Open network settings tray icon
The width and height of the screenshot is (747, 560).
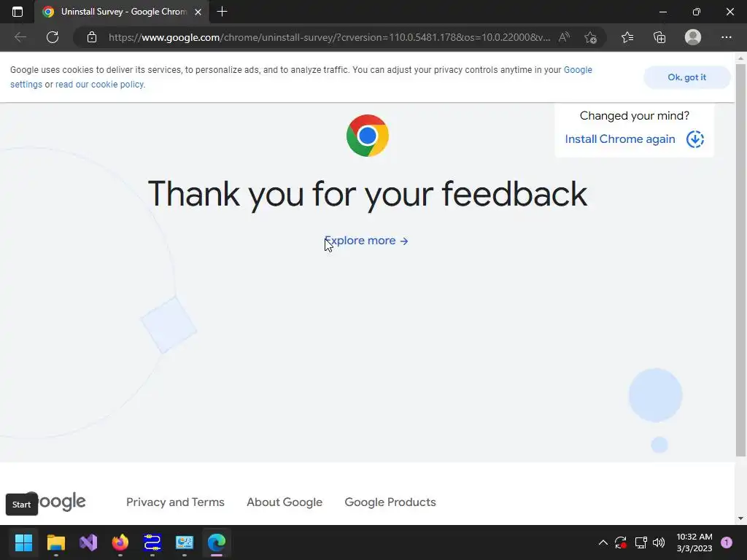tap(640, 542)
